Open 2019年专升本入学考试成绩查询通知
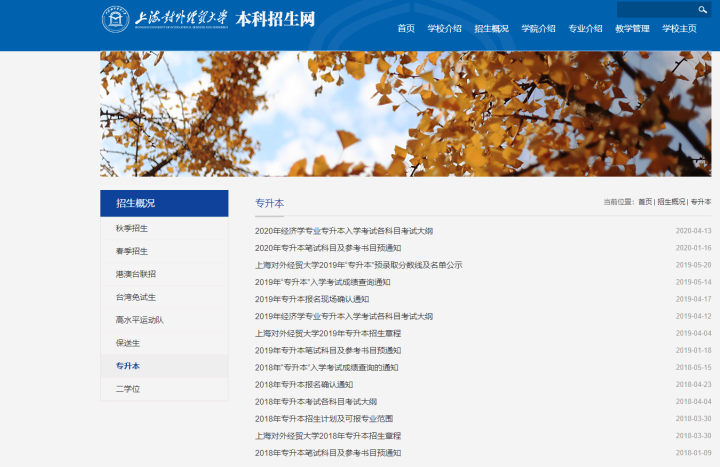Viewport: 720px width, 467px height. coord(323,282)
